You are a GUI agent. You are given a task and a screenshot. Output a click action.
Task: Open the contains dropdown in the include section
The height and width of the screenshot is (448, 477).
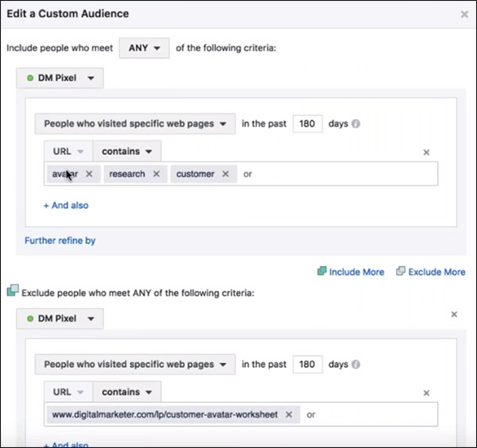point(127,152)
